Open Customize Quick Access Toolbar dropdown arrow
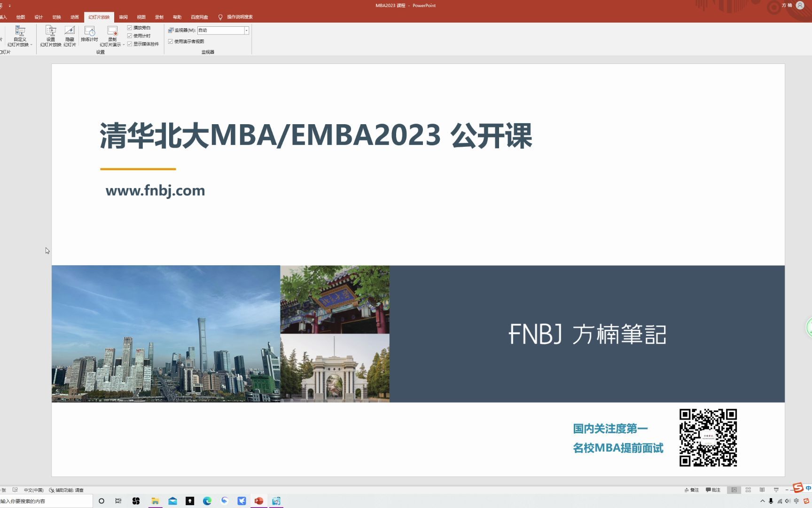This screenshot has width=812, height=508. pyautogui.click(x=9, y=6)
